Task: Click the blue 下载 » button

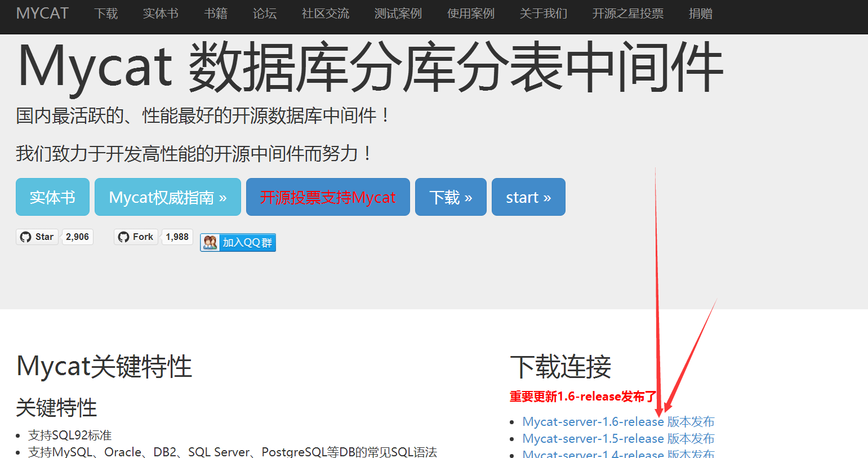Action: [451, 197]
